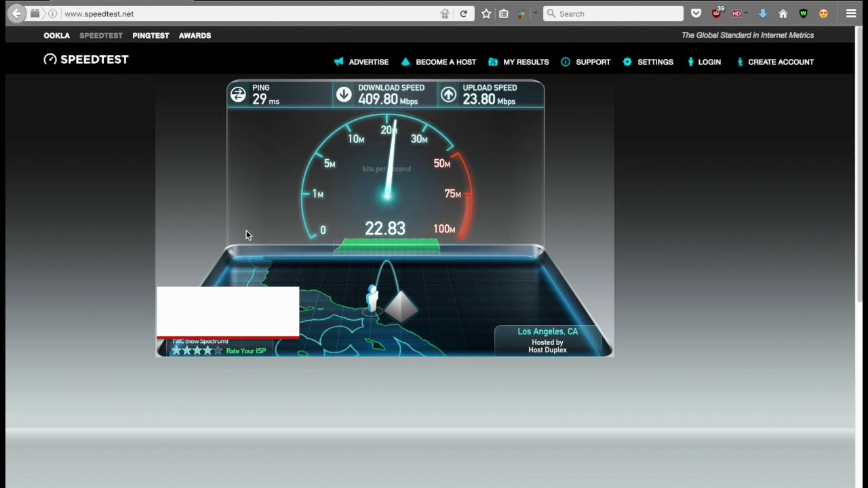868x488 pixels.
Task: Click the server pyramid icon on the map
Action: pyautogui.click(x=401, y=307)
